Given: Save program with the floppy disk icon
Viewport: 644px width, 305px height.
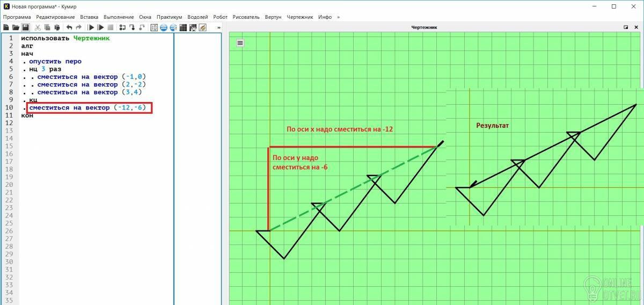Looking at the screenshot, I should pos(25,27).
